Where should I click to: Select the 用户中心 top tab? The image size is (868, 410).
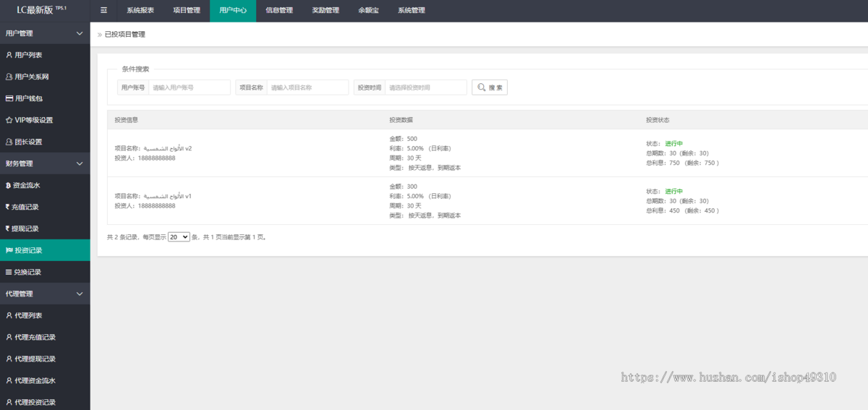pos(233,11)
